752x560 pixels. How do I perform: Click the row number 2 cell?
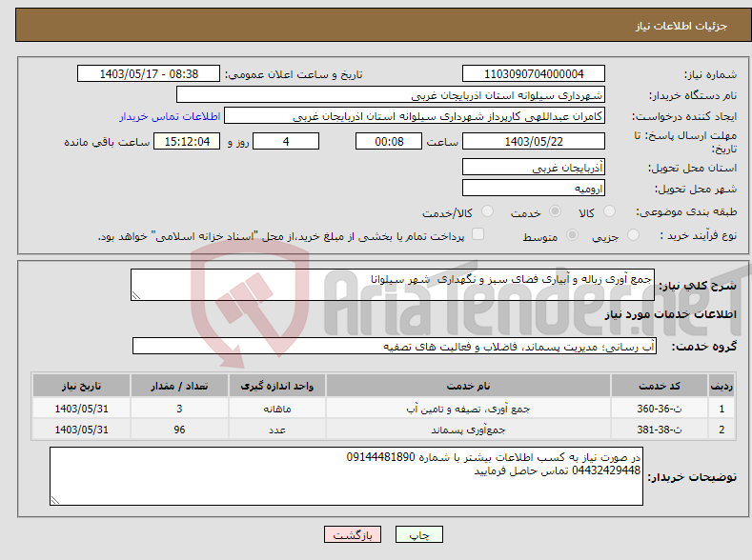pyautogui.click(x=722, y=430)
